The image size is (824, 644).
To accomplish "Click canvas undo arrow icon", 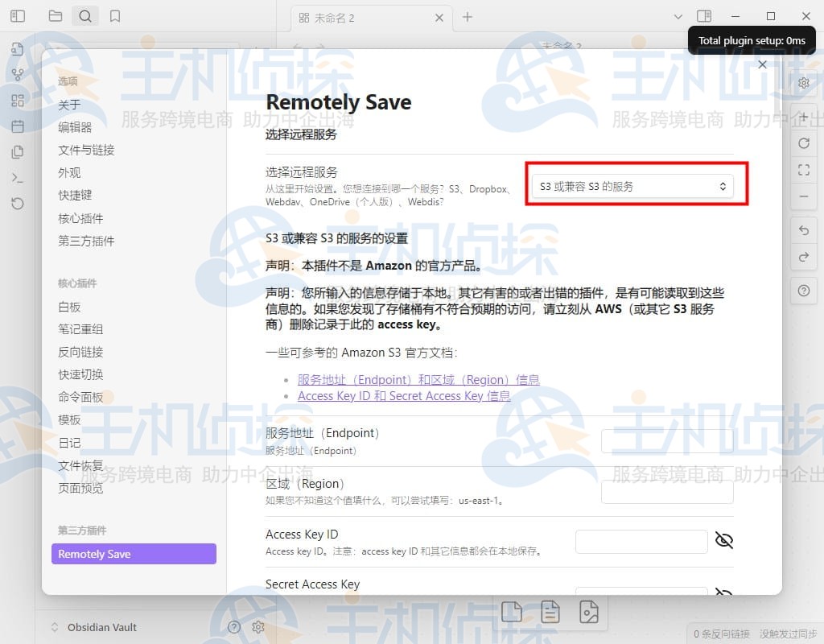I will 804,230.
